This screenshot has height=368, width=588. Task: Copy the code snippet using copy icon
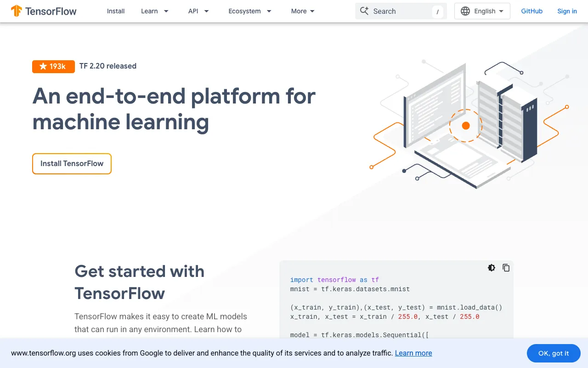pos(506,268)
